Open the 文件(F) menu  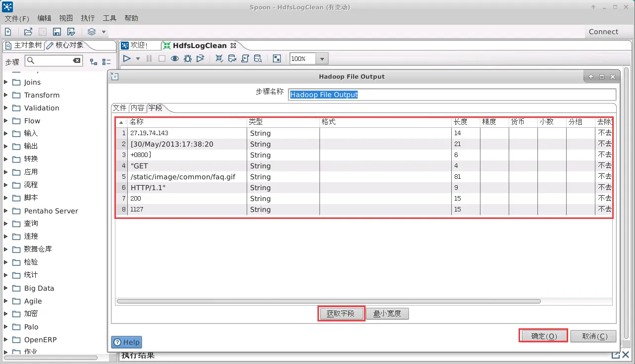pos(17,18)
